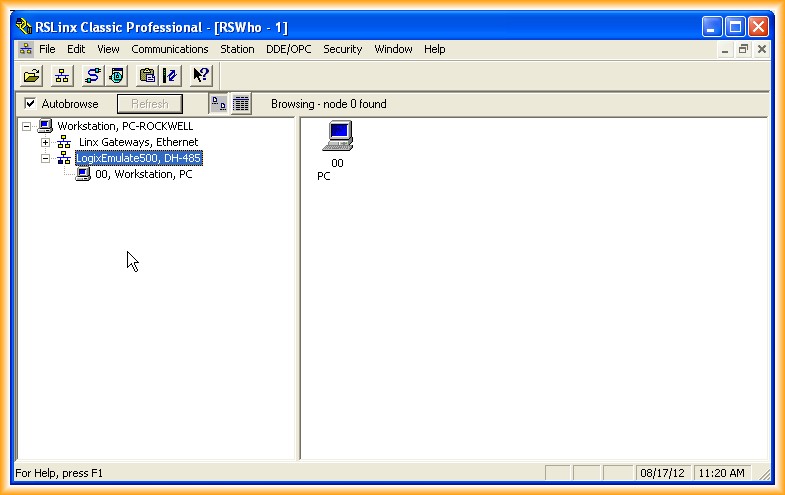785x495 pixels.
Task: Uncheck the Autobrowse checkbox
Action: click(x=30, y=104)
